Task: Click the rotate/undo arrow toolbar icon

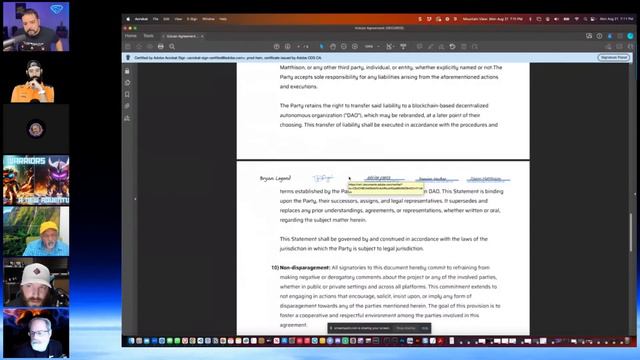Action: (x=452, y=47)
